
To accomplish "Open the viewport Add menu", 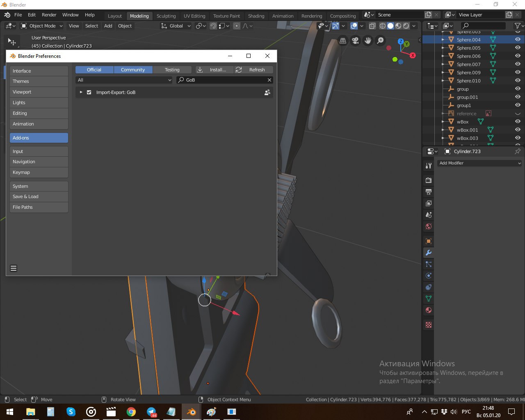I will tap(108, 26).
